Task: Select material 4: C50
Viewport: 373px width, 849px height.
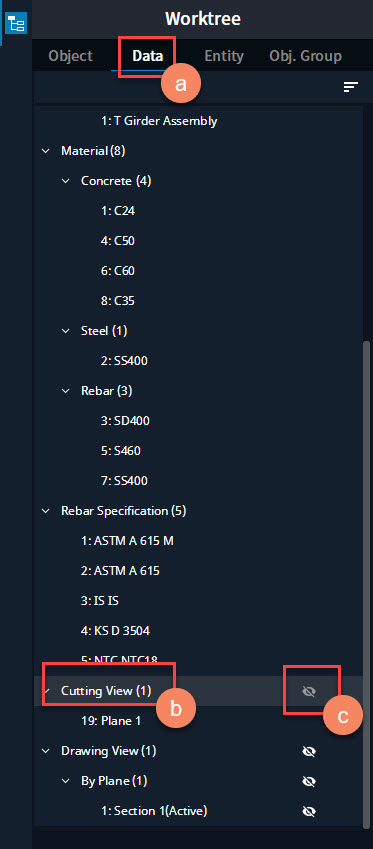Action: coord(117,240)
